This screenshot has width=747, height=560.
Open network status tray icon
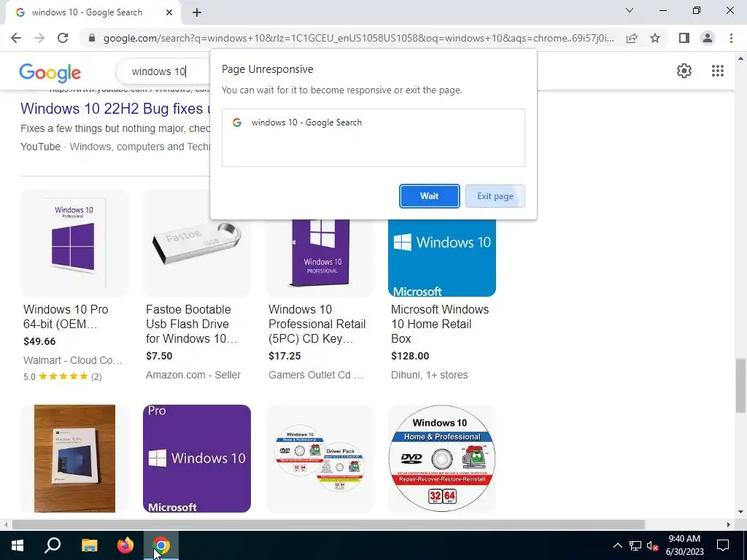(x=635, y=545)
